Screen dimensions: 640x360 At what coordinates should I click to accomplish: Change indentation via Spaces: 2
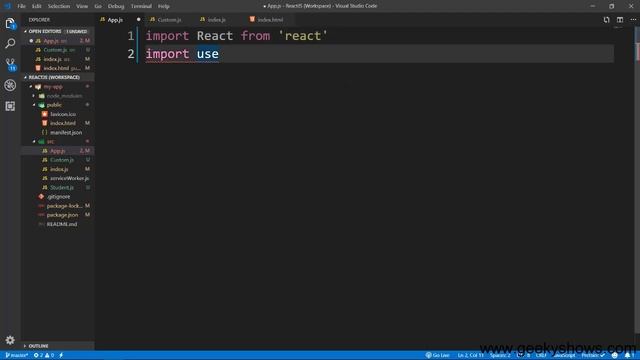pos(500,356)
